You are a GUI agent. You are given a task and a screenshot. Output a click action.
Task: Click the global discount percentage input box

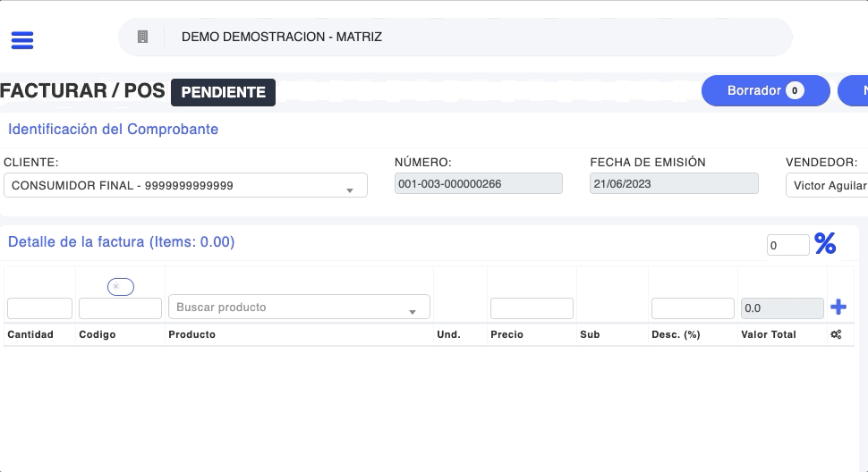pyautogui.click(x=787, y=244)
